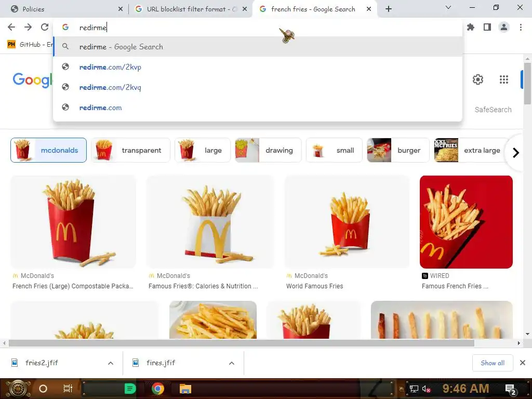Screen dimensions: 532x399
Task: Open Google quick settings gear
Action: click(x=478, y=79)
